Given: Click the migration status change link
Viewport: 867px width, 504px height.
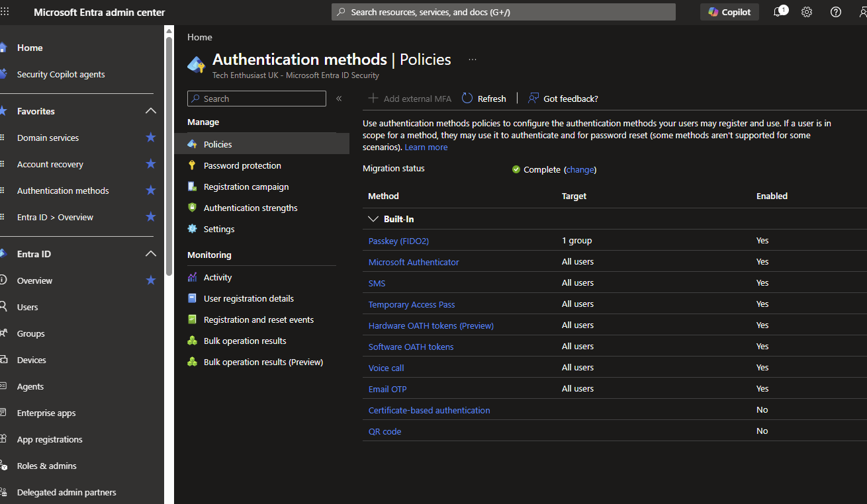Looking at the screenshot, I should pyautogui.click(x=580, y=170).
